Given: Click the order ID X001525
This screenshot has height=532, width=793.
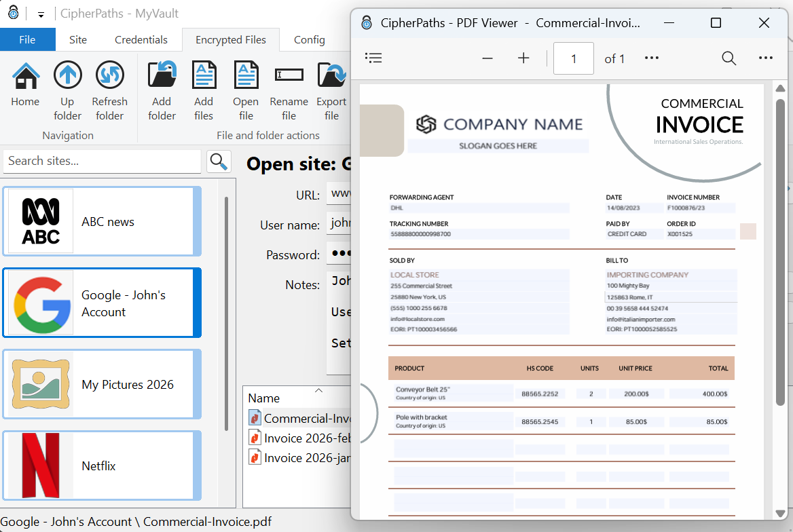Looking at the screenshot, I should pyautogui.click(x=680, y=234).
